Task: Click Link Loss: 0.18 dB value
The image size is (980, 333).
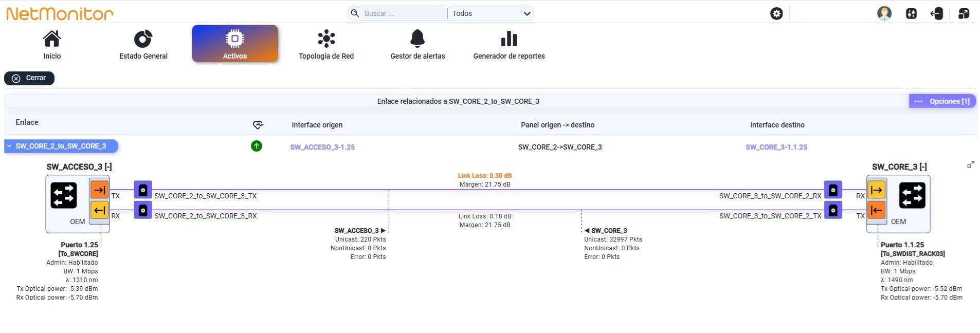Action: 485,216
